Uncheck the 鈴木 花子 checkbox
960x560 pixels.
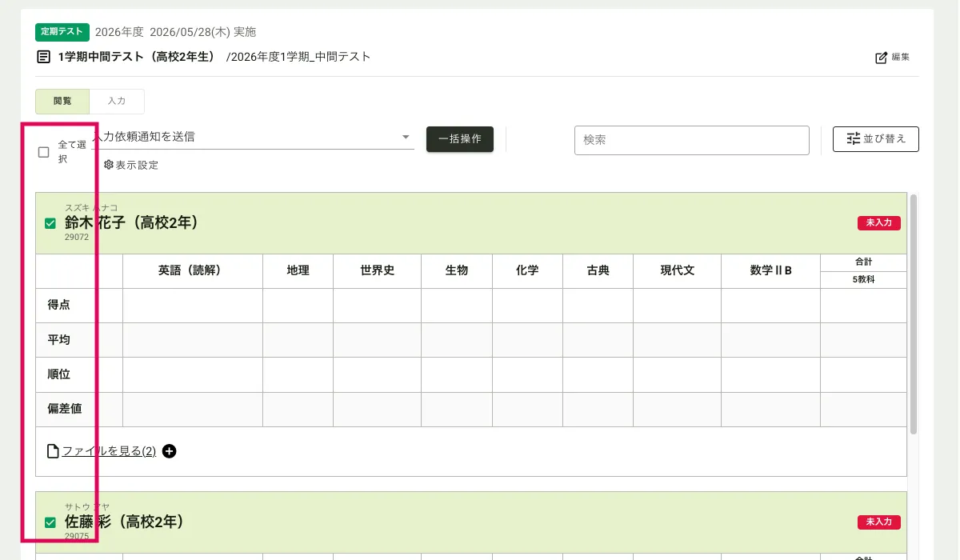[x=50, y=224]
